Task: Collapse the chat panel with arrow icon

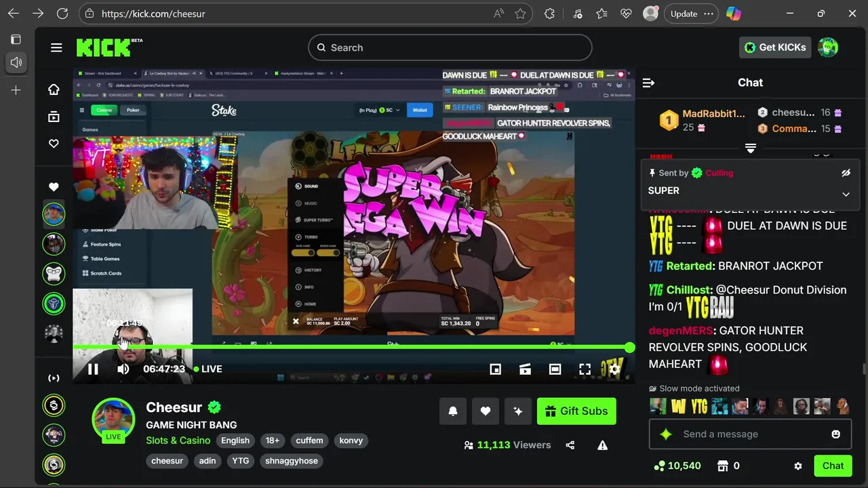Action: point(648,83)
